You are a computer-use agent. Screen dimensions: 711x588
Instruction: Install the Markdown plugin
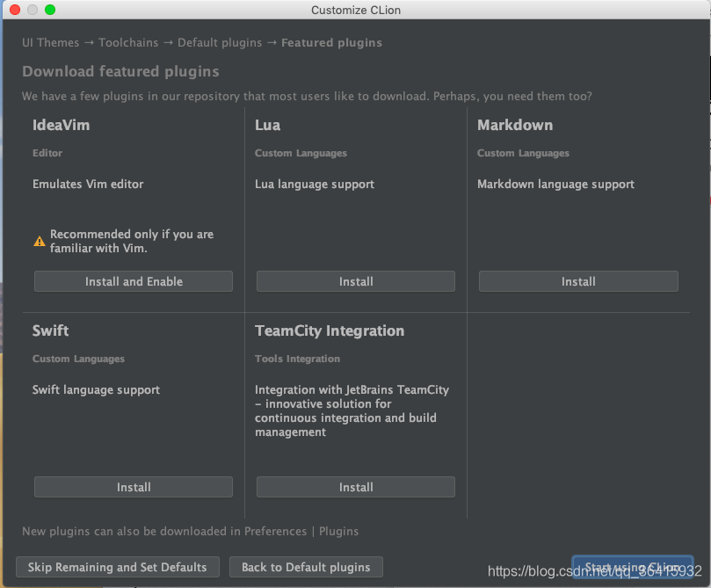tap(578, 281)
